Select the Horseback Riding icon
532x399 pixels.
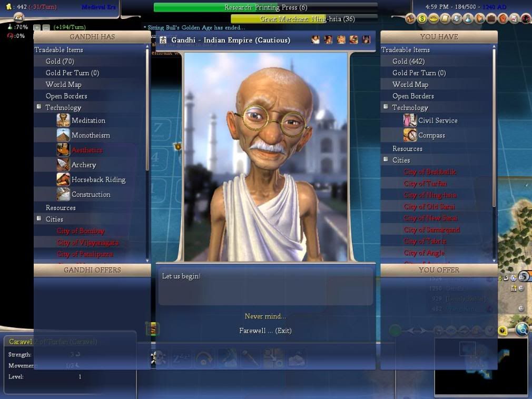(x=63, y=179)
